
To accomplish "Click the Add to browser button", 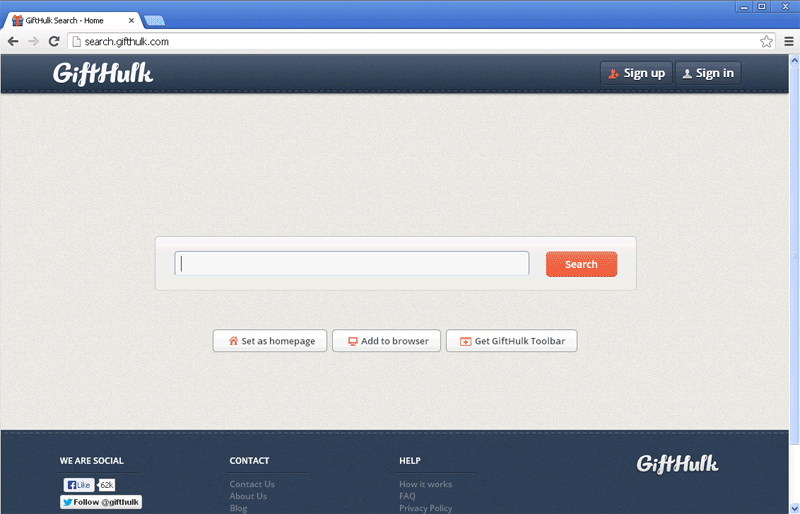I will [386, 341].
